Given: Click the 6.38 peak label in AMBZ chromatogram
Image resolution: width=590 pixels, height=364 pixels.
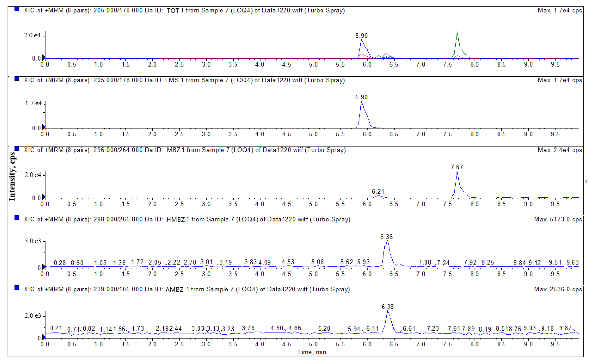Looking at the screenshot, I should pyautogui.click(x=387, y=307).
